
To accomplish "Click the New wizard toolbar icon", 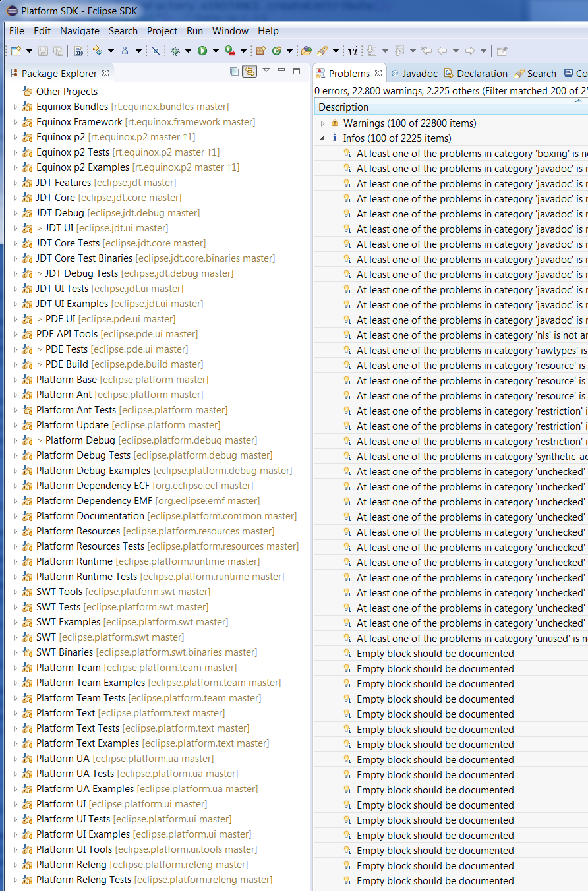I will pos(16,51).
